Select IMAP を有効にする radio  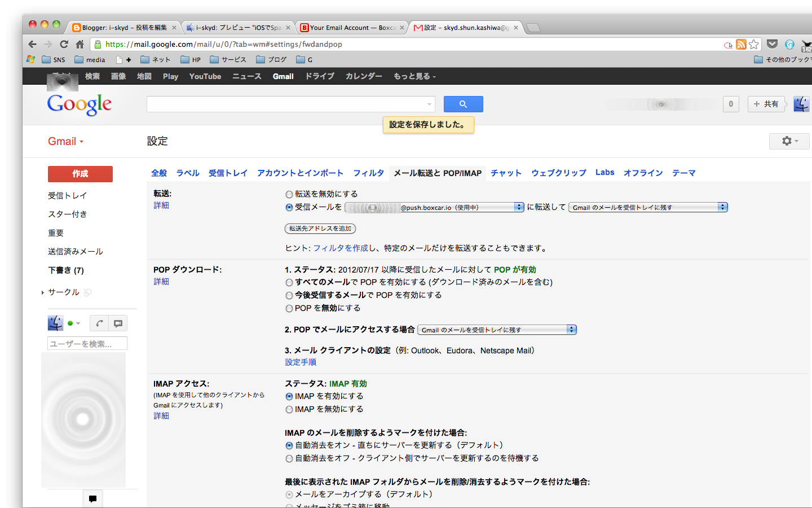[289, 396]
